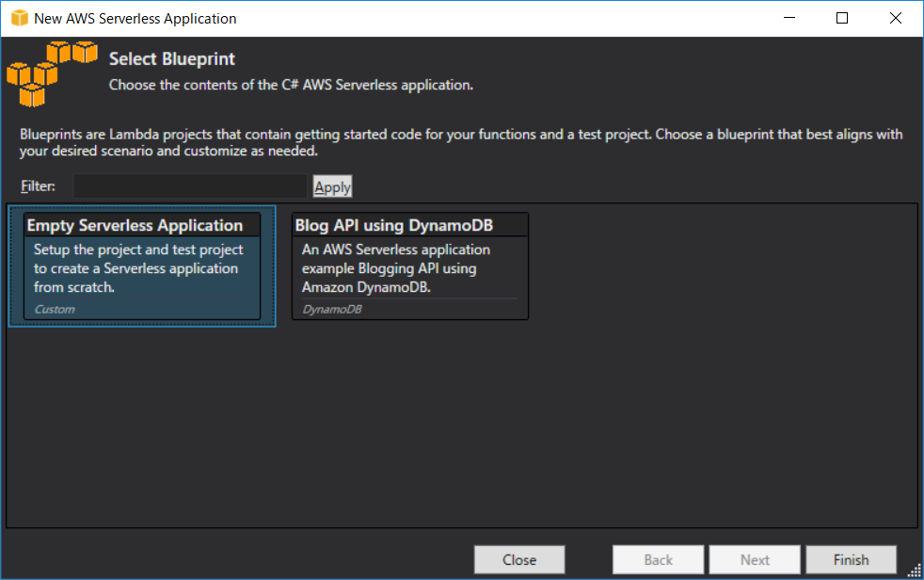Image resolution: width=924 pixels, height=580 pixels.
Task: Maximize the New AWS Serverless Application window
Action: 842,18
